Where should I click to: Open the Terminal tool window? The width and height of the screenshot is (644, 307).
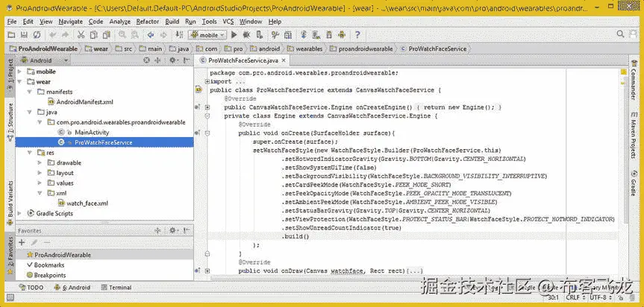click(116, 288)
